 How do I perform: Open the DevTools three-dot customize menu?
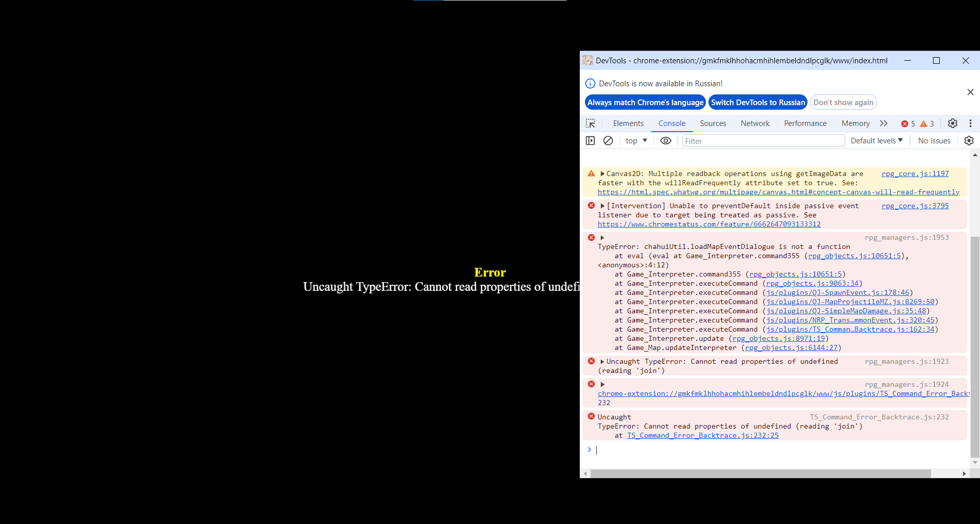(970, 123)
